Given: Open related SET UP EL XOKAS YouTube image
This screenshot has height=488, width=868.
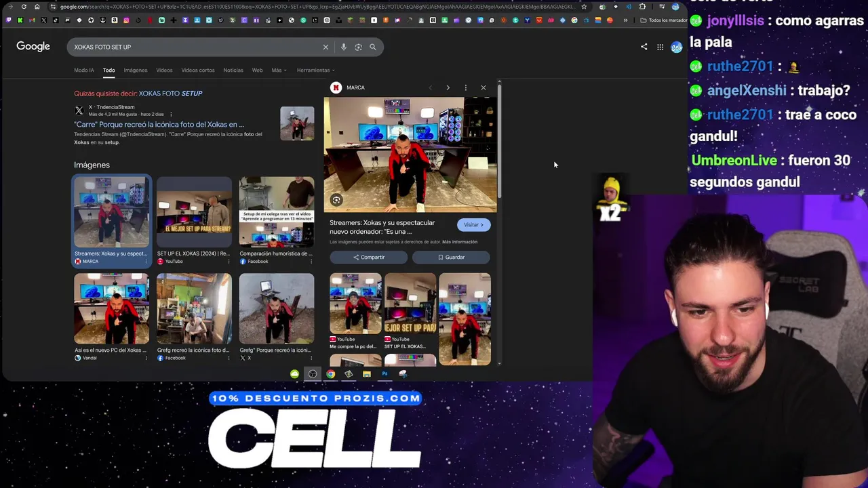Looking at the screenshot, I should 410,304.
